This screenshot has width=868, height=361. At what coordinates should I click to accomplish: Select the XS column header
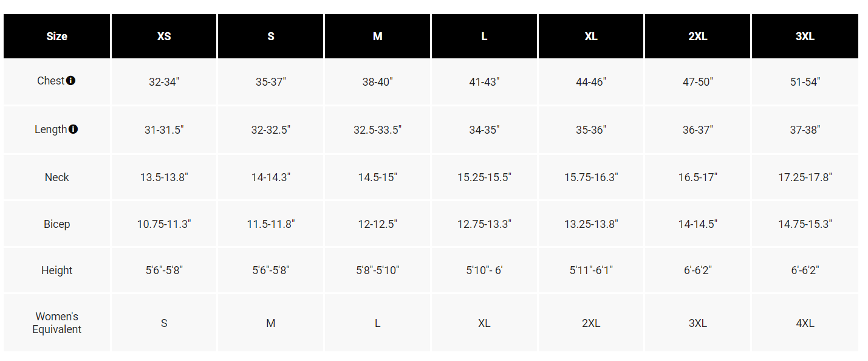tap(164, 36)
